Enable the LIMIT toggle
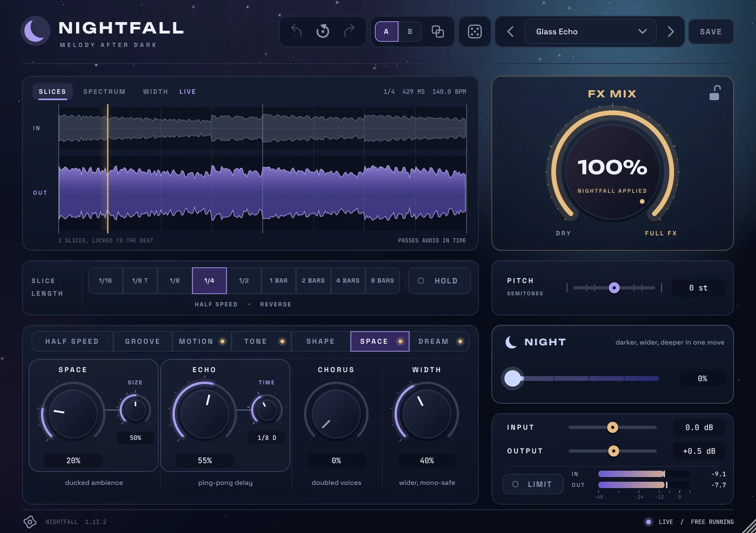756x533 pixels. tap(533, 484)
